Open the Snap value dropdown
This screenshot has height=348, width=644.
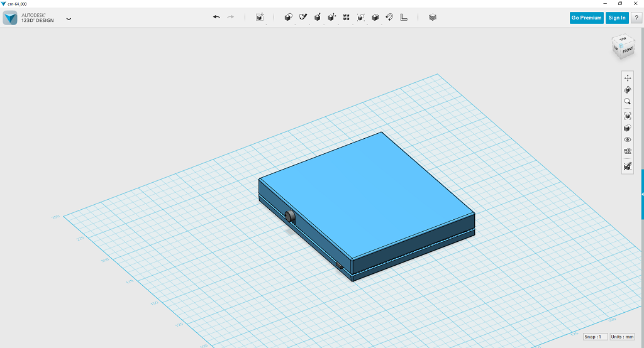(x=595, y=337)
